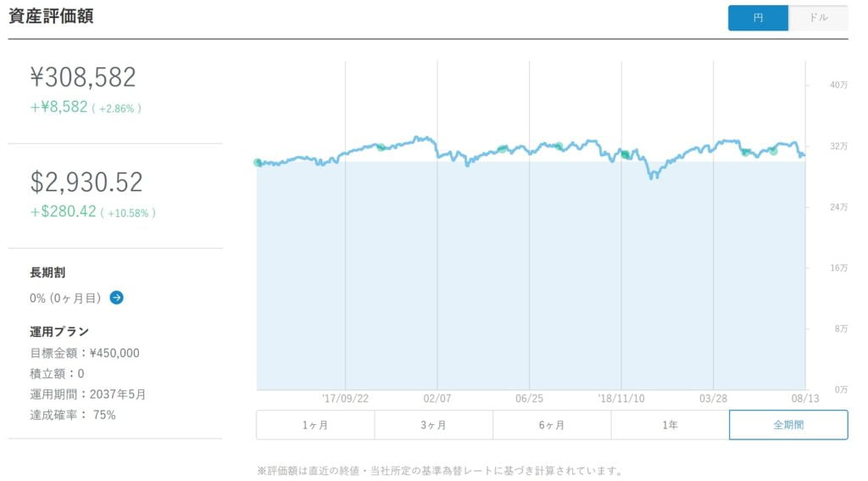Click the ¥308,582 valuation amount
This screenshot has height=481, width=868.
click(x=83, y=78)
